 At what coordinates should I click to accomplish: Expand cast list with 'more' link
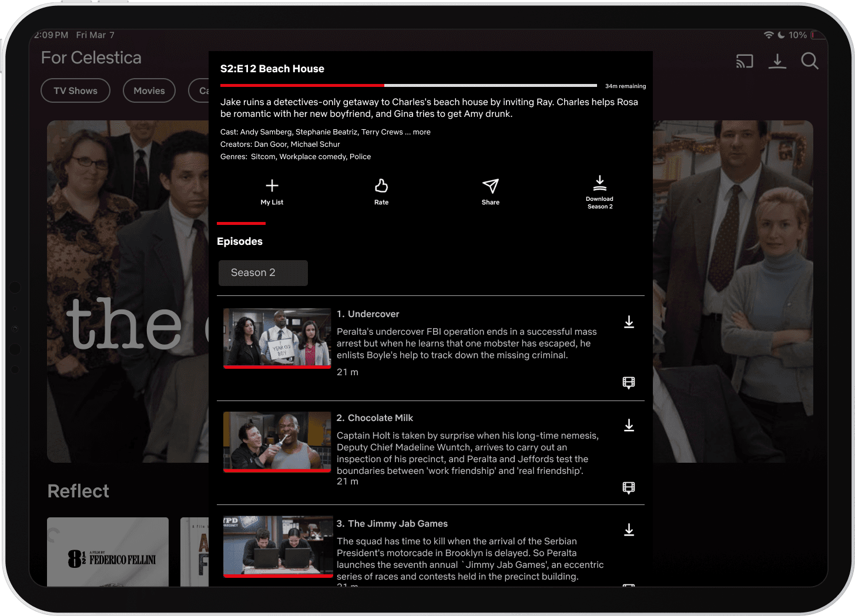(x=421, y=132)
